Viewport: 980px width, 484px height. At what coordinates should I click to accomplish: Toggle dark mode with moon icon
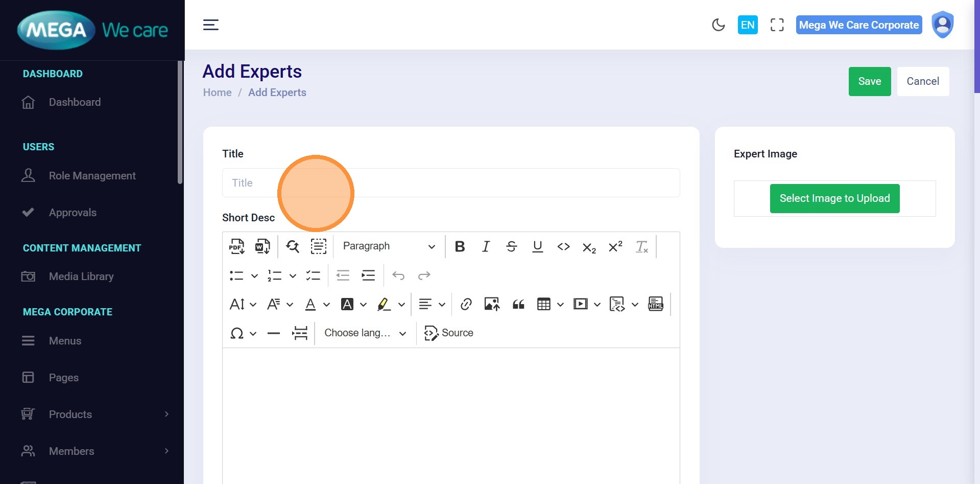tap(718, 25)
